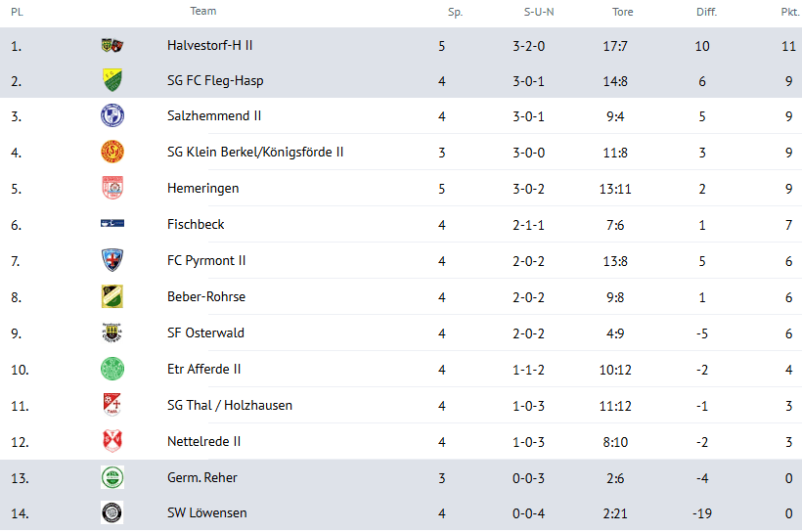Screen dimensions: 802x532
Task: Click the Team column header
Action: click(x=203, y=11)
